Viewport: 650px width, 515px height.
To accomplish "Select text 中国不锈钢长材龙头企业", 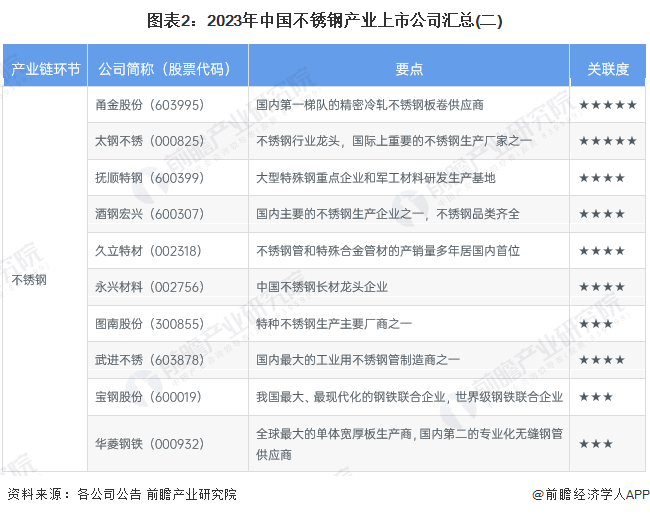I will point(322,287).
